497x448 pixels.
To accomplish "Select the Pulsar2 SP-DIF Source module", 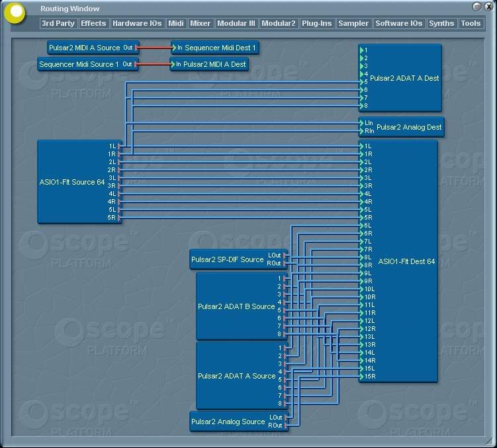I will tap(239, 259).
